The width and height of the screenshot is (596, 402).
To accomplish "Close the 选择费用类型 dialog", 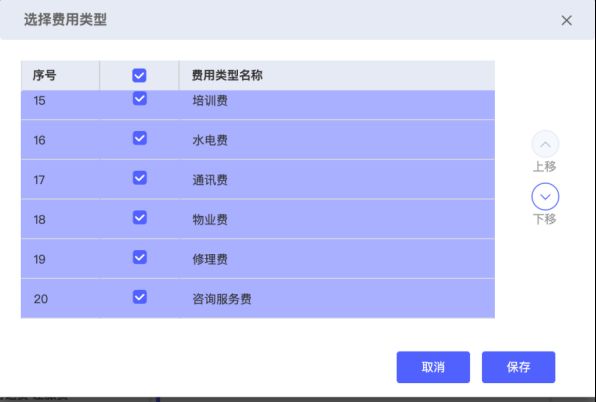I will tap(566, 20).
